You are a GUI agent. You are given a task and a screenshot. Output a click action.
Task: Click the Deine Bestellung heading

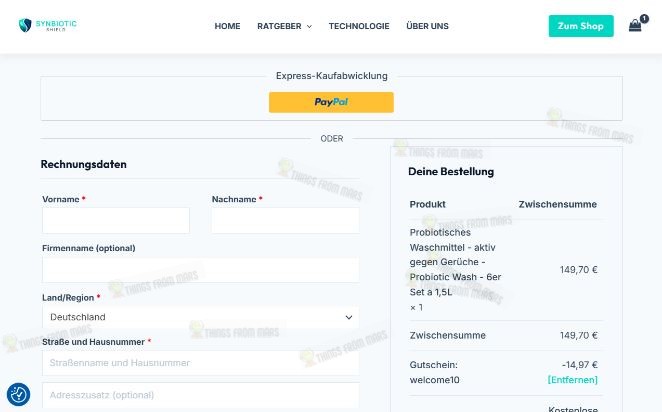[451, 171]
